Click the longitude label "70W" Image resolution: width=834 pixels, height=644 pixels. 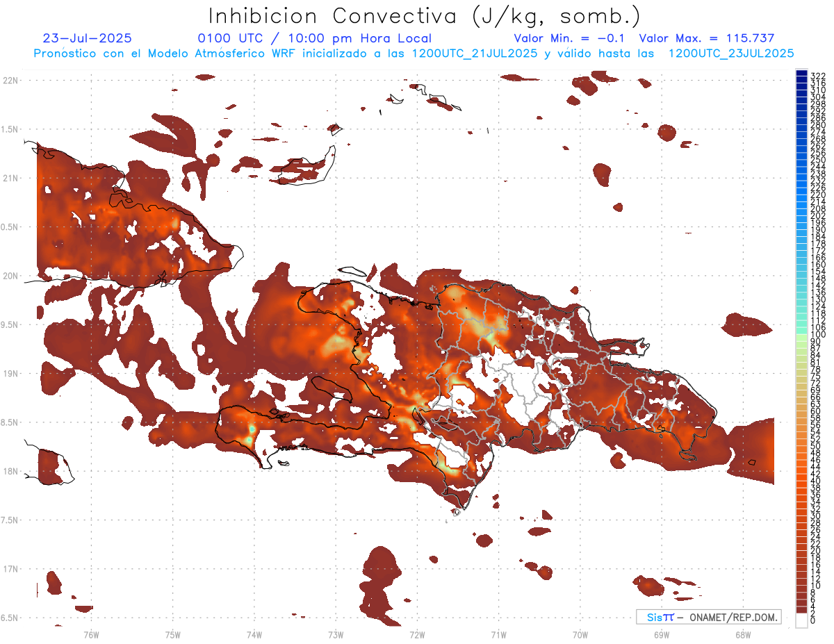(580, 634)
